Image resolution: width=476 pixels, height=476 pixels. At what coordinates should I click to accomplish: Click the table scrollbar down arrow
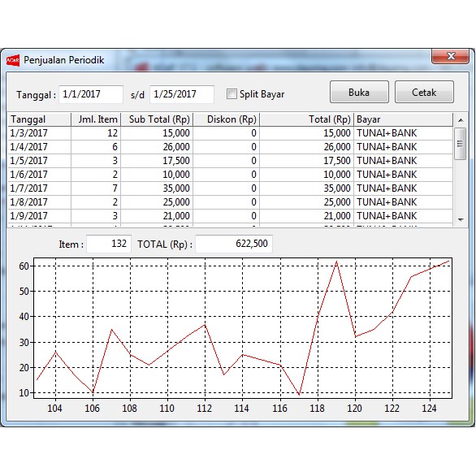(x=461, y=219)
